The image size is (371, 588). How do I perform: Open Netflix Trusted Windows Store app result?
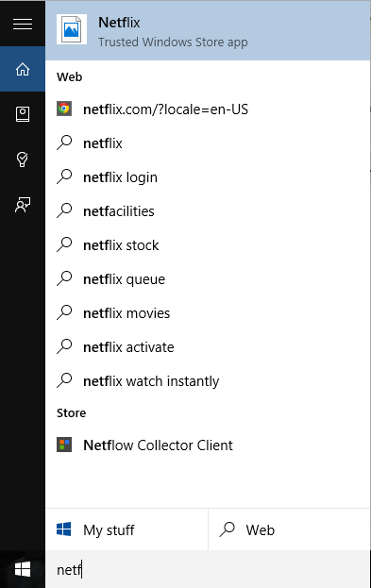(x=208, y=30)
